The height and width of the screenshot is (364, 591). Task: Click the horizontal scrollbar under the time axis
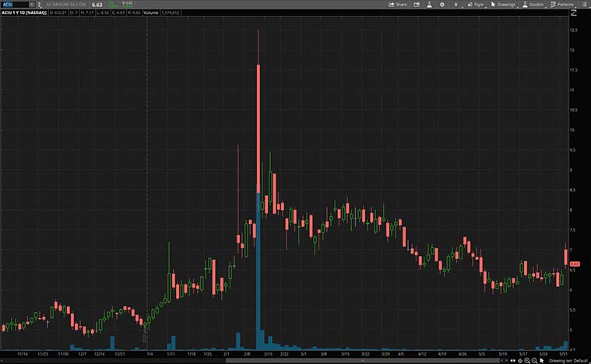[363, 360]
